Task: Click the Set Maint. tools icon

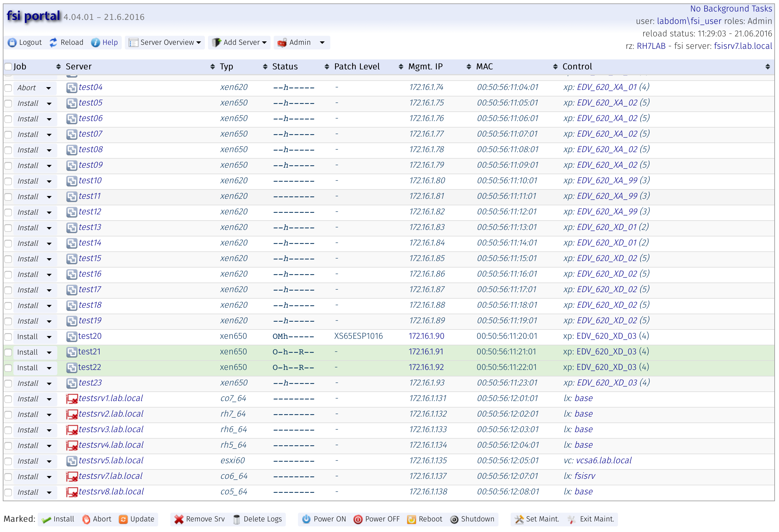Action: pyautogui.click(x=519, y=520)
